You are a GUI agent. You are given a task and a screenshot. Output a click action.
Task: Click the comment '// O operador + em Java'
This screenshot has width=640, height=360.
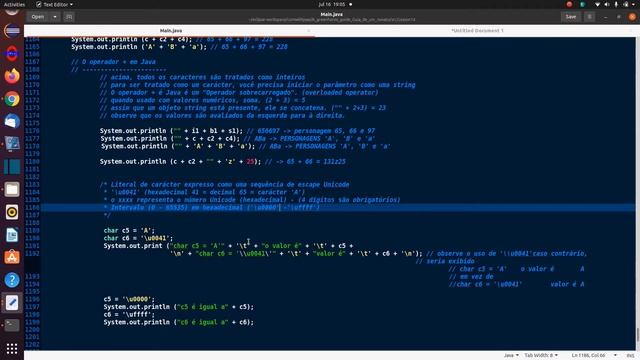113,62
